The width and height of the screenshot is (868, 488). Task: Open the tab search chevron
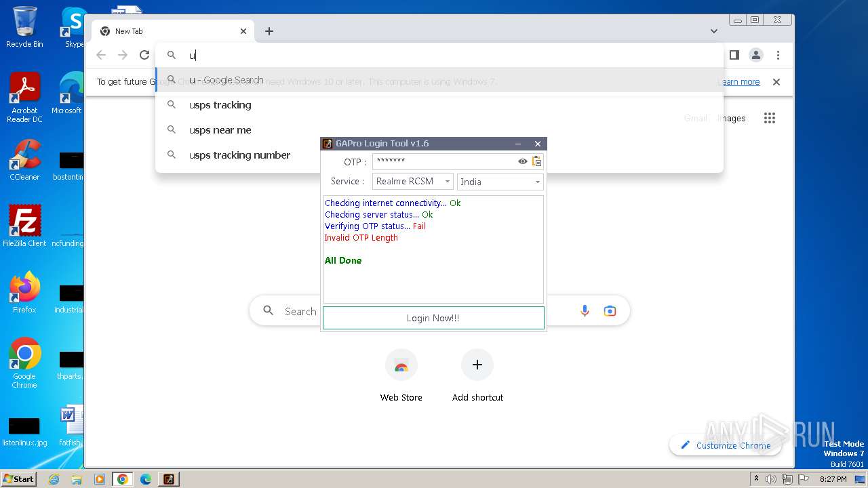coord(714,31)
